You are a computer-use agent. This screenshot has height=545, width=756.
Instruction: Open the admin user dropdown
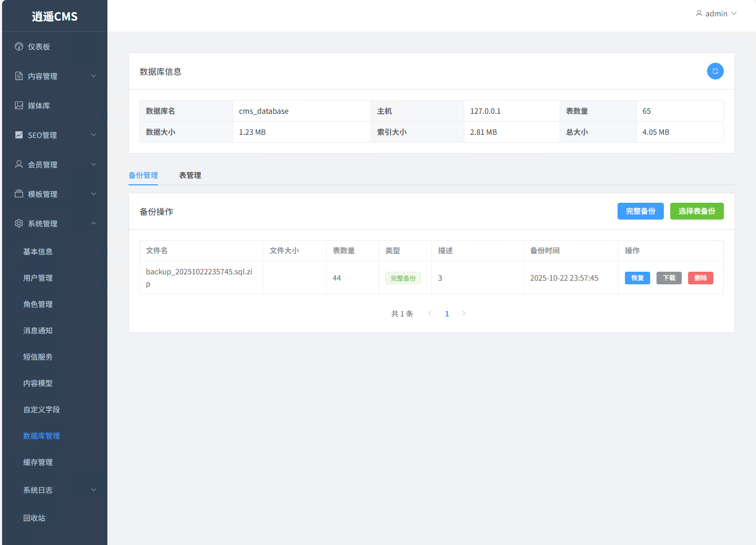coord(716,14)
